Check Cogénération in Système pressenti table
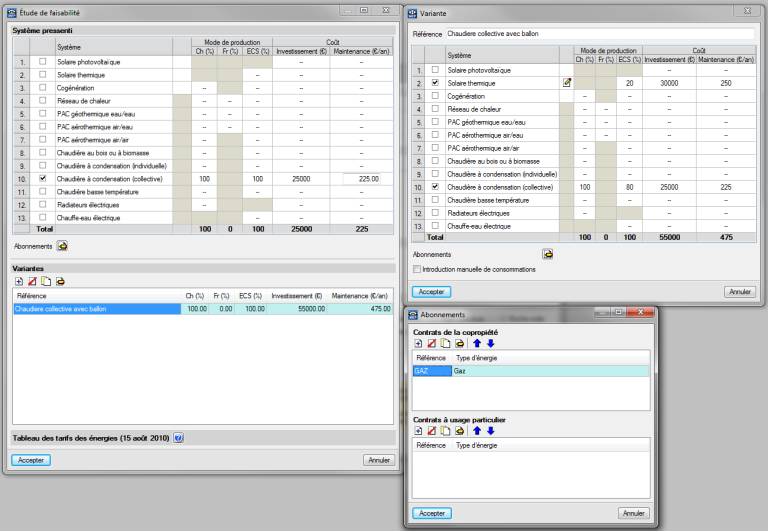The height and width of the screenshot is (531, 768). tap(43, 88)
